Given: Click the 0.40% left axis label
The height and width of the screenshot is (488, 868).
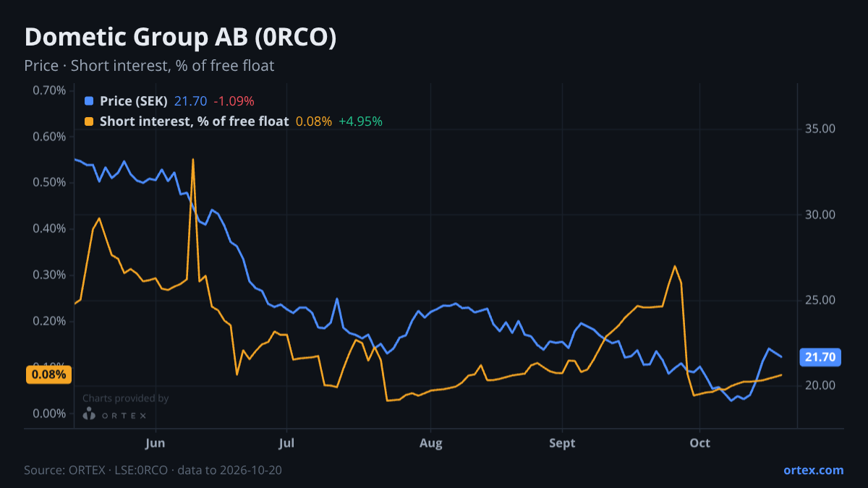Looking at the screenshot, I should pyautogui.click(x=49, y=228).
